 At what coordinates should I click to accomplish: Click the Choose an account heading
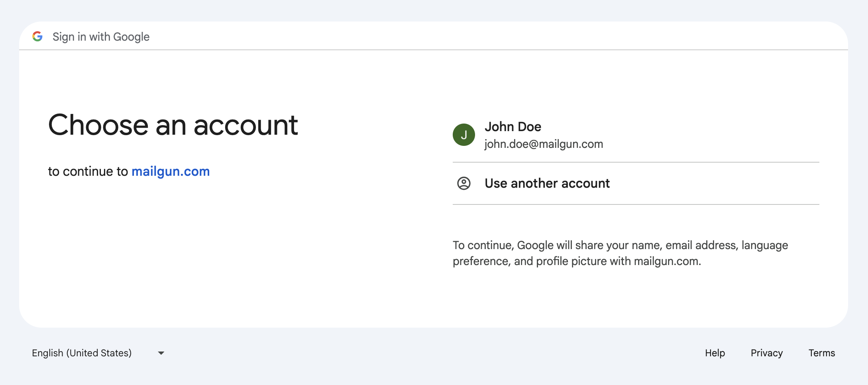point(173,125)
